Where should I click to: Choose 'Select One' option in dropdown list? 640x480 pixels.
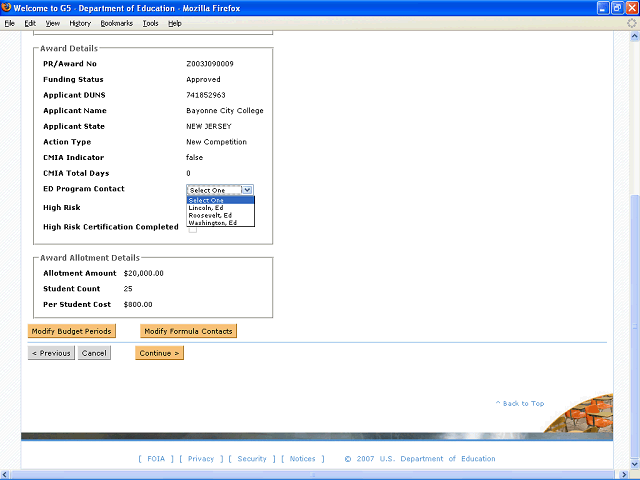tap(220, 200)
